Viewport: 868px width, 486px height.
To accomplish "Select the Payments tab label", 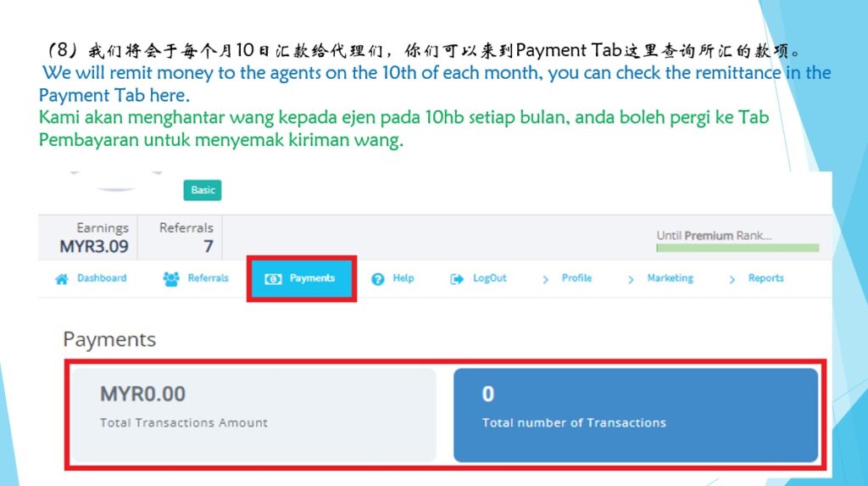I will tap(312, 278).
